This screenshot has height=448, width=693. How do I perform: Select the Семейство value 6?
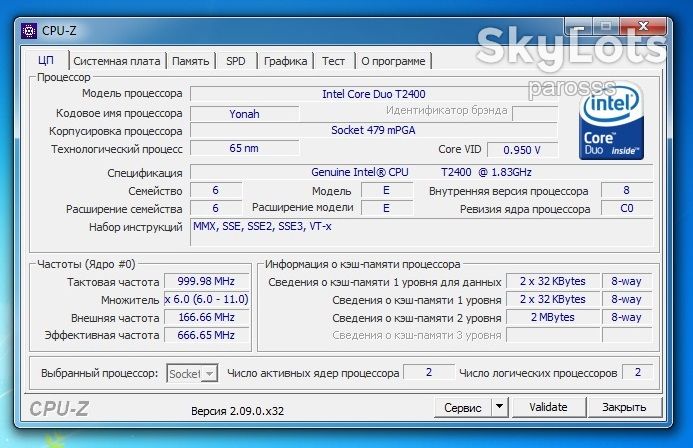(x=216, y=190)
